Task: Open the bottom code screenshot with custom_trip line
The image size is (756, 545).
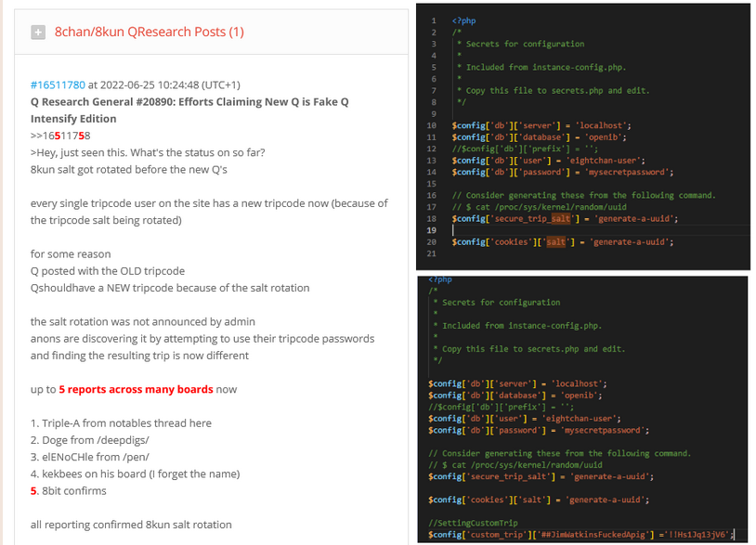Action: [582, 409]
